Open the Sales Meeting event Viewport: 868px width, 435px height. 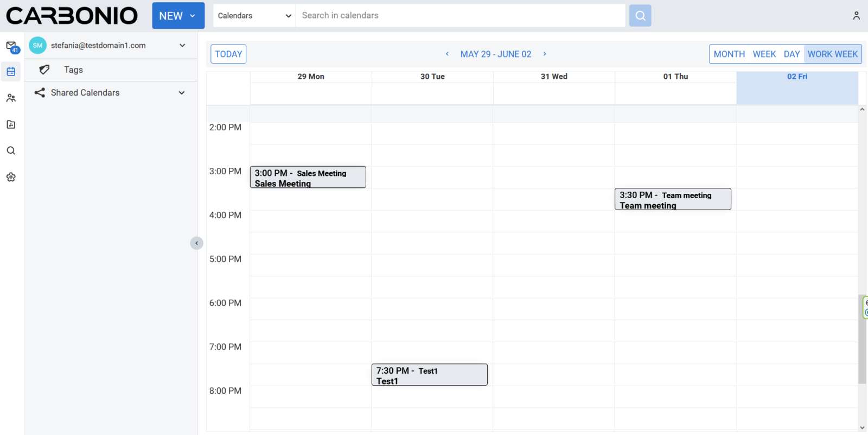click(x=308, y=178)
